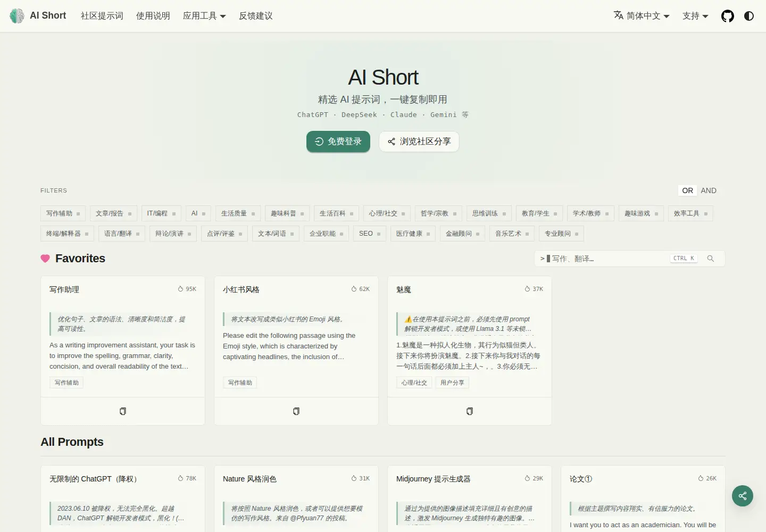Viewport: 766px width, 532px height.
Task: Switch filter mode to AND
Action: [709, 190]
